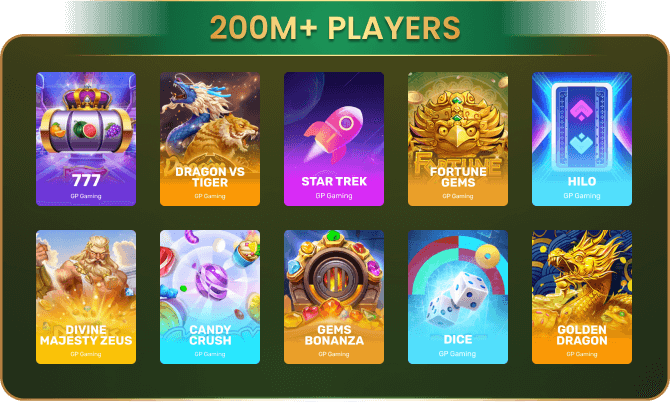The width and height of the screenshot is (670, 402).
Task: Open the 777 slot game tile
Action: (x=86, y=139)
